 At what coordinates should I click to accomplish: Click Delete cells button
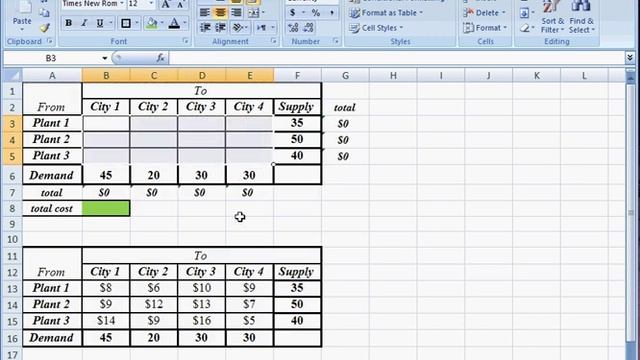pyautogui.click(x=484, y=13)
